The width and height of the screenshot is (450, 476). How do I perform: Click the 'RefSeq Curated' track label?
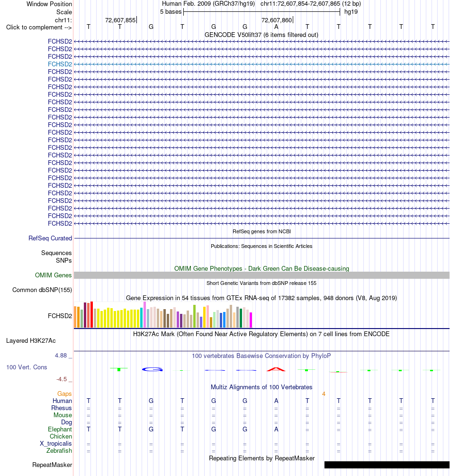click(50, 238)
